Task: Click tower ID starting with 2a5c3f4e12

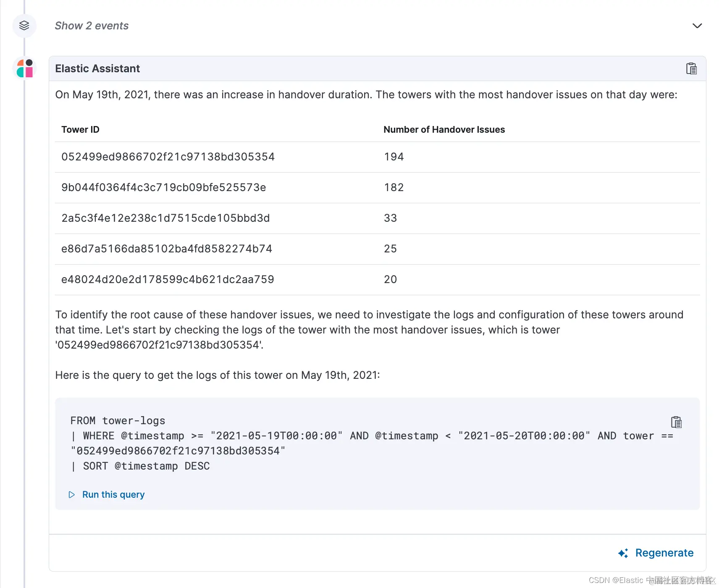Action: coord(165,218)
